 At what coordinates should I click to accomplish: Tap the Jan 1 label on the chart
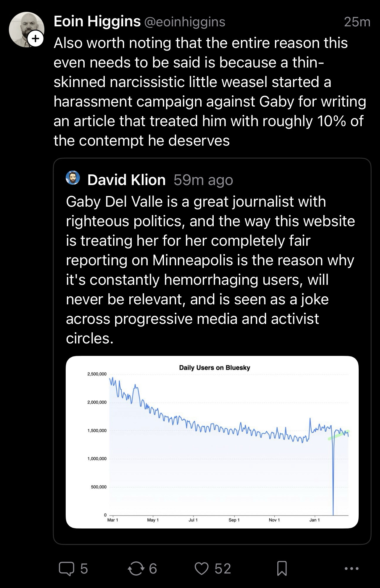[x=315, y=520]
